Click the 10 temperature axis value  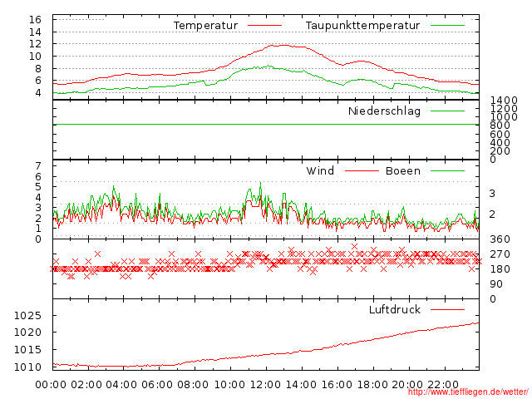[x=35, y=57]
